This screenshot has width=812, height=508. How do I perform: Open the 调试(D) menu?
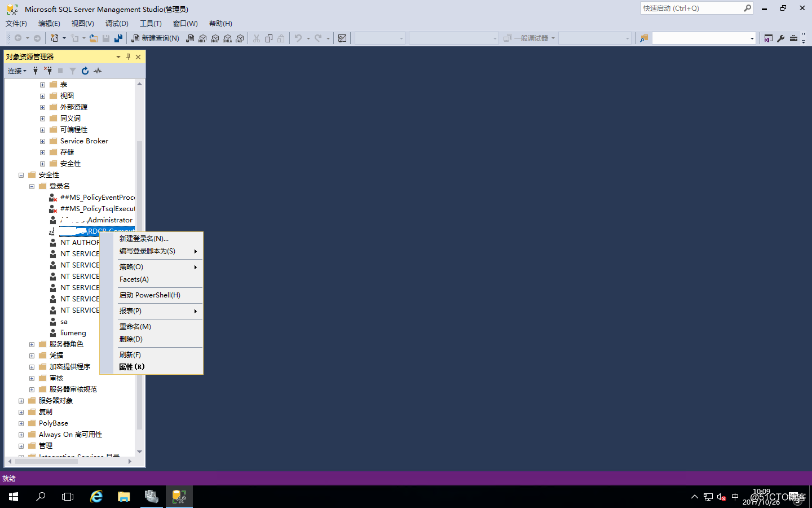[x=117, y=24]
